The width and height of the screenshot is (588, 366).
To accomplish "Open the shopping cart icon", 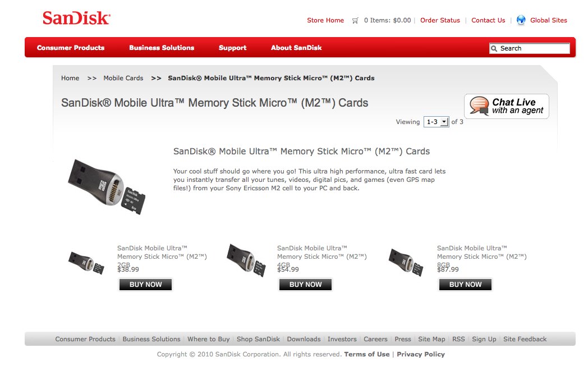I will pos(355,21).
